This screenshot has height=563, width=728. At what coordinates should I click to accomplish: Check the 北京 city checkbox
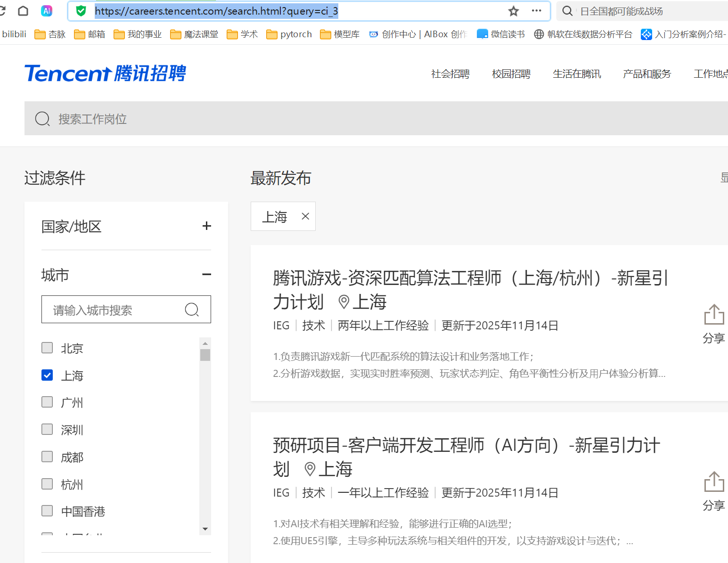tap(47, 348)
